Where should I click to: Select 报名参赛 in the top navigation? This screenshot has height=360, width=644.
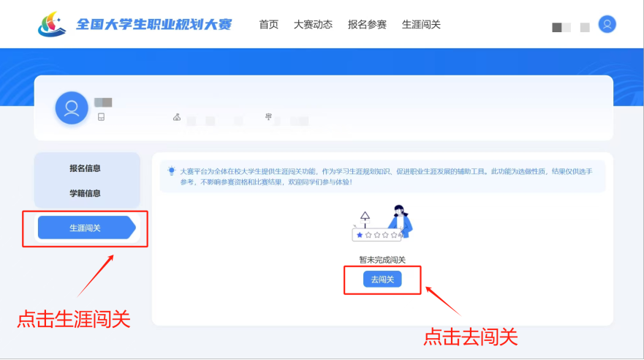tap(367, 24)
